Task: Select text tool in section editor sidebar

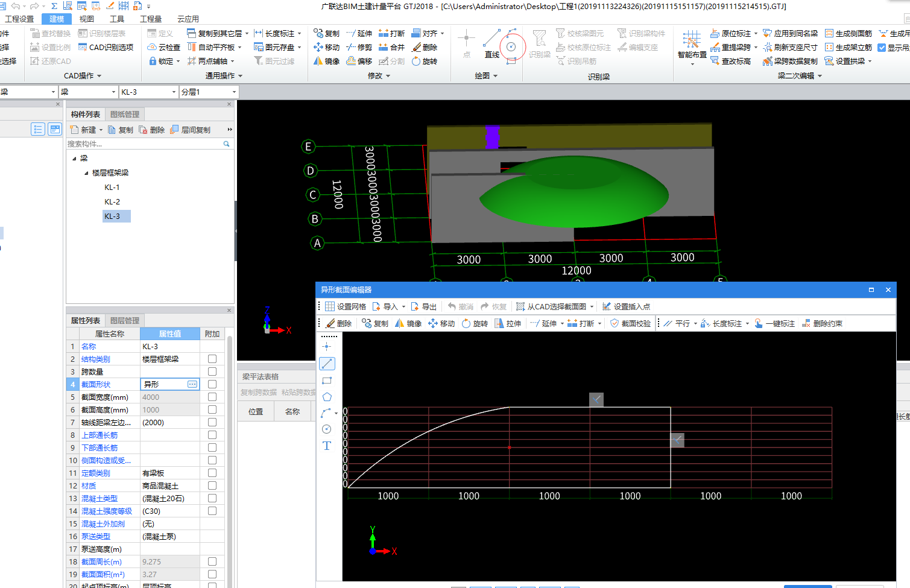Action: point(327,446)
